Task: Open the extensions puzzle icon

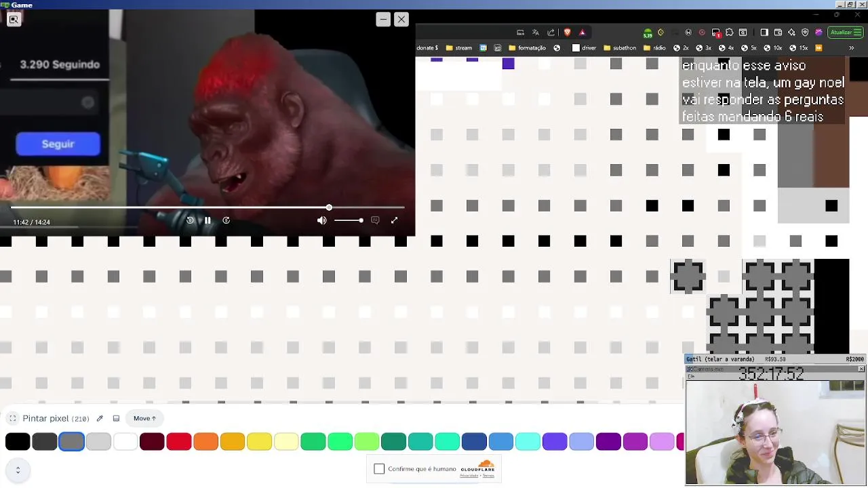Action: click(729, 32)
